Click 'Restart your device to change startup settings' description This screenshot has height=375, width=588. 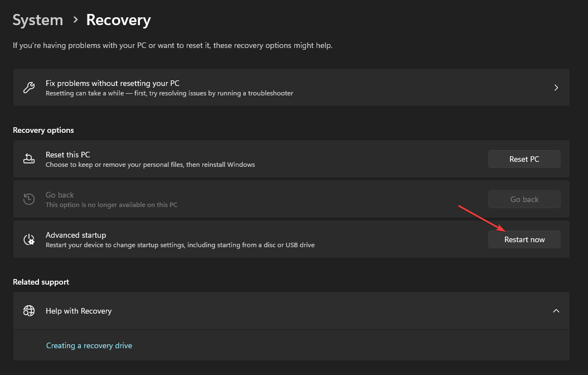point(180,245)
